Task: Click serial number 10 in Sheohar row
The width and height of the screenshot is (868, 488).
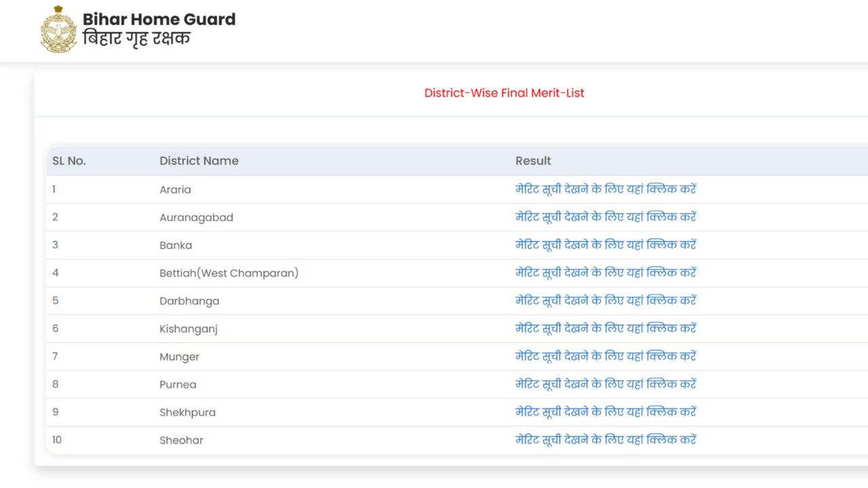Action: click(x=56, y=439)
